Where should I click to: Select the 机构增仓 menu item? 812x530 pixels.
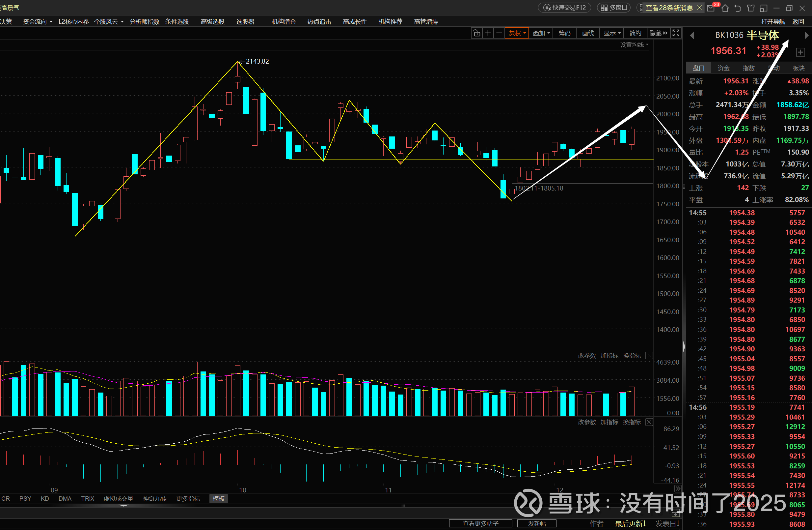point(284,21)
